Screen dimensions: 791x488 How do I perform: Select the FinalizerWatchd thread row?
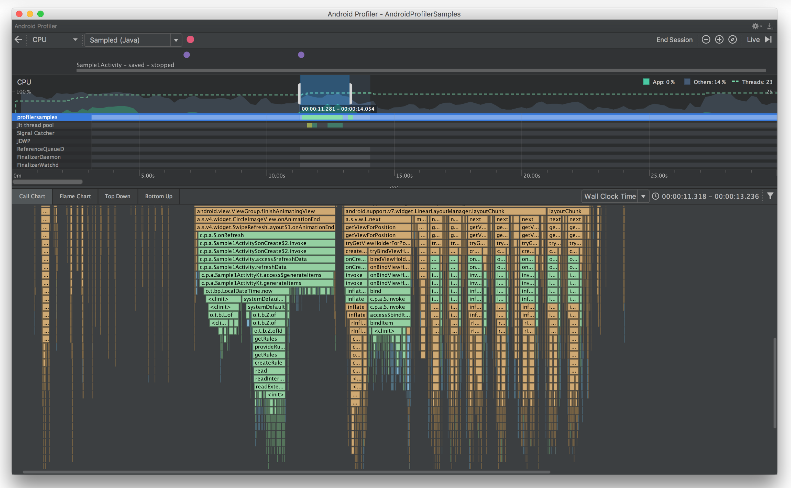pyautogui.click(x=394, y=165)
